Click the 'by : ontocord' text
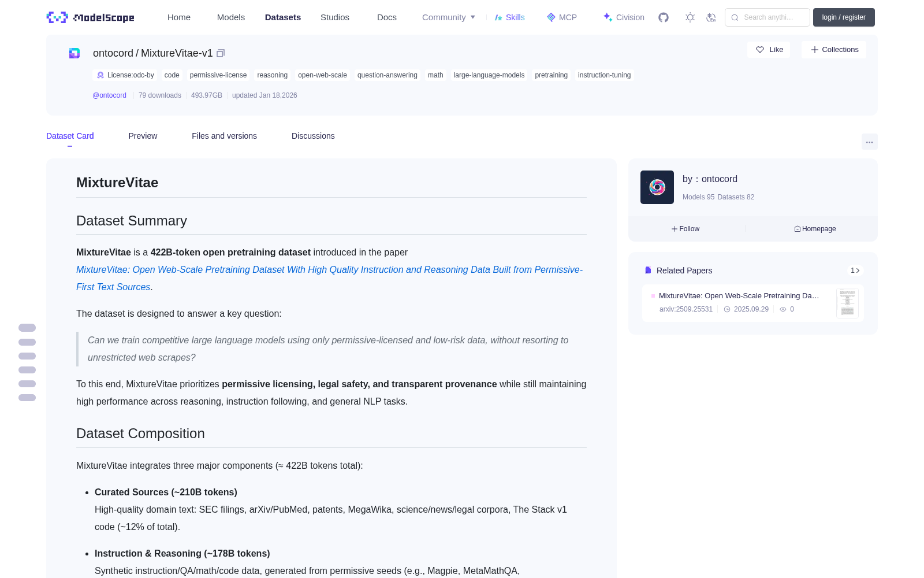This screenshot has height=578, width=924. coord(710,179)
